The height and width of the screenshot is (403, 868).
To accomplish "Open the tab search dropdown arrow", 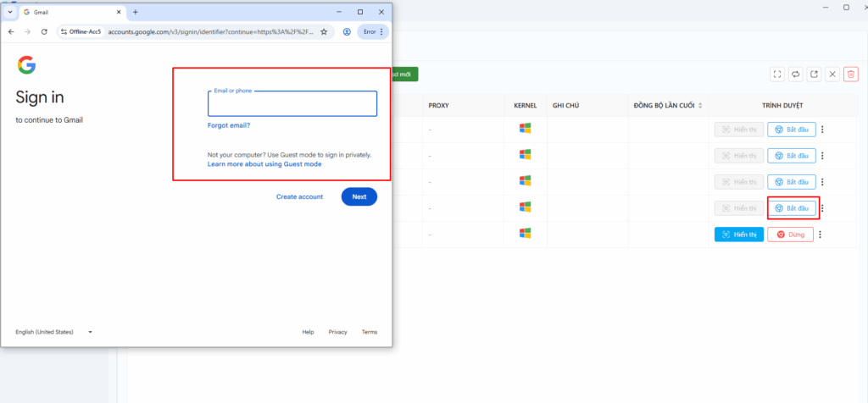I will (x=9, y=12).
